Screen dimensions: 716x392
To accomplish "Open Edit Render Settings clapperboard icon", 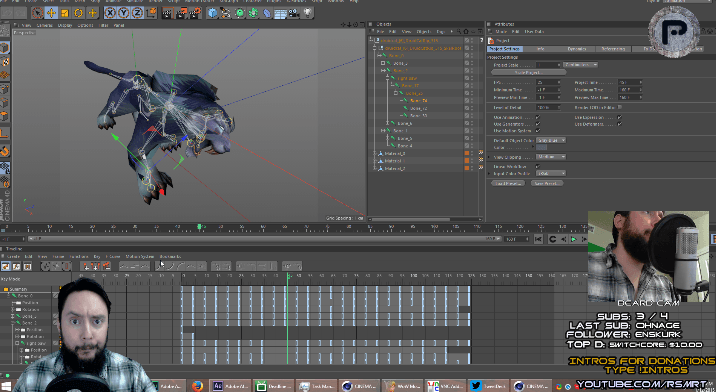I will [x=196, y=13].
